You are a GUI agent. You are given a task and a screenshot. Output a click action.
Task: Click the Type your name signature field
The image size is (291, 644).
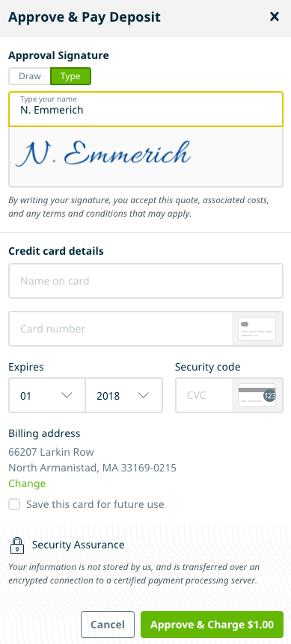pos(146,109)
